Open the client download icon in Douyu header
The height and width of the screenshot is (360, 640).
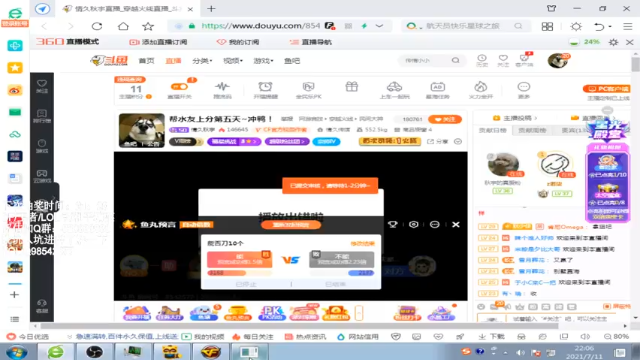click(524, 60)
